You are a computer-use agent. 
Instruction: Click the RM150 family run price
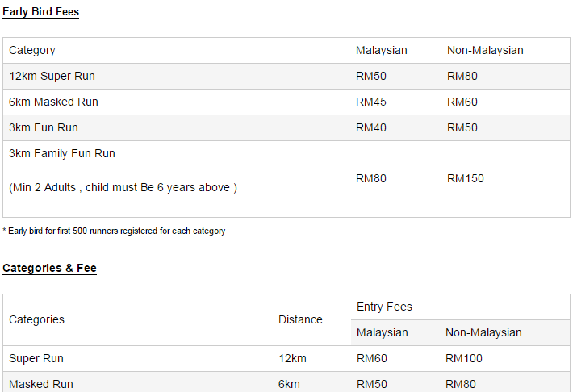click(x=465, y=178)
